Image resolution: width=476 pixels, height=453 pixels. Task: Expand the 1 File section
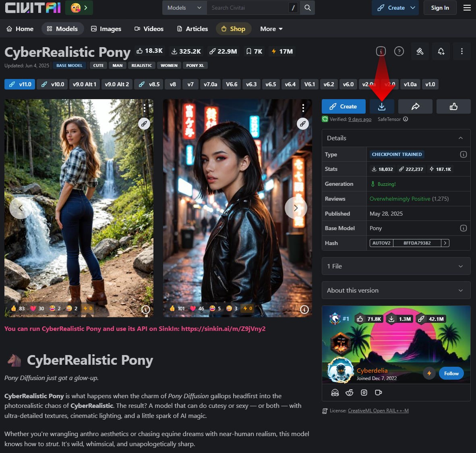click(396, 266)
